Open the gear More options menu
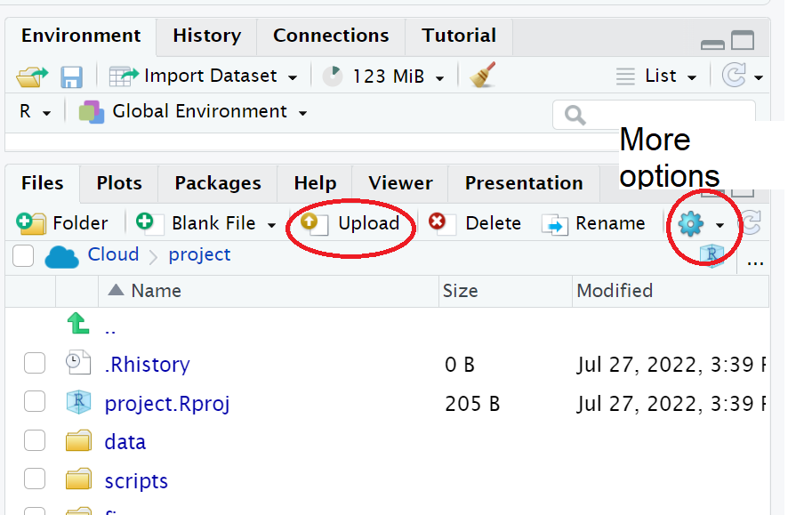This screenshot has height=515, width=812. pyautogui.click(x=699, y=223)
